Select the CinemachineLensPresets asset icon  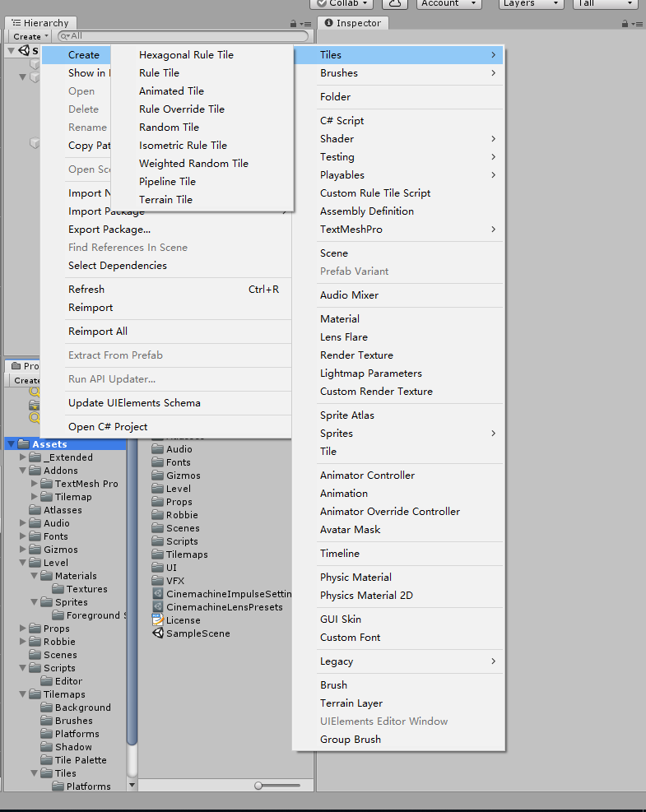(158, 607)
